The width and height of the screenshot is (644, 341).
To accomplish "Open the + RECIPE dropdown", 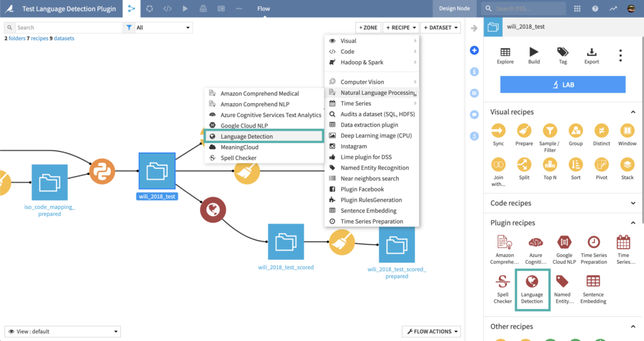I will (401, 28).
